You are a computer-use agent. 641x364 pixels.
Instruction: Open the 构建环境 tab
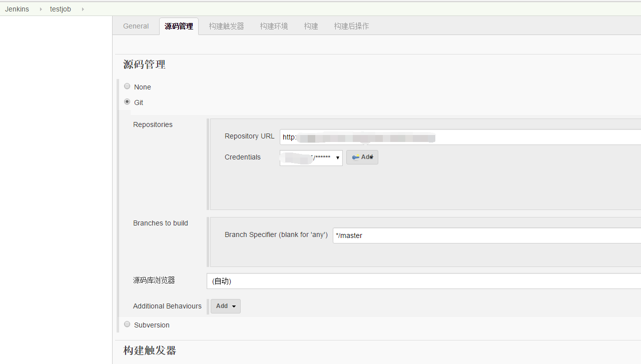274,26
